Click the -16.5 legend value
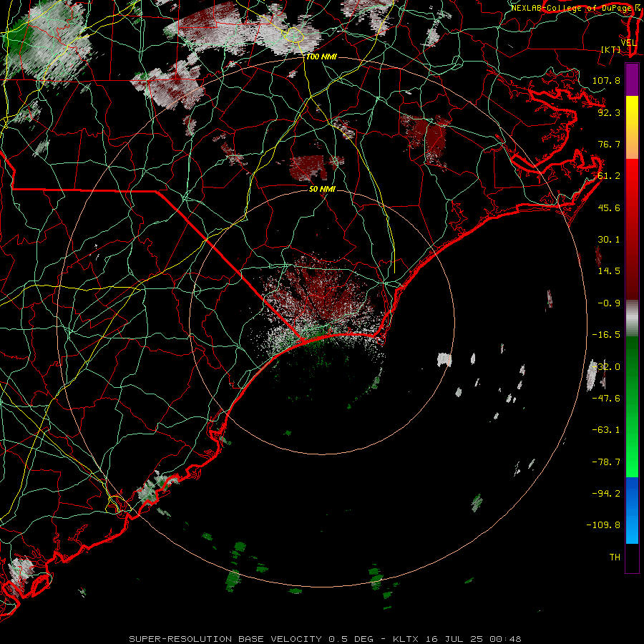The width and height of the screenshot is (644, 644). [x=606, y=335]
